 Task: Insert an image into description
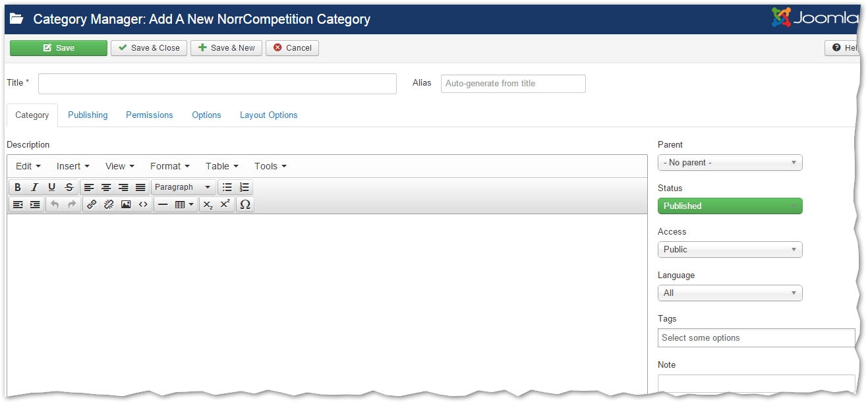pos(126,204)
